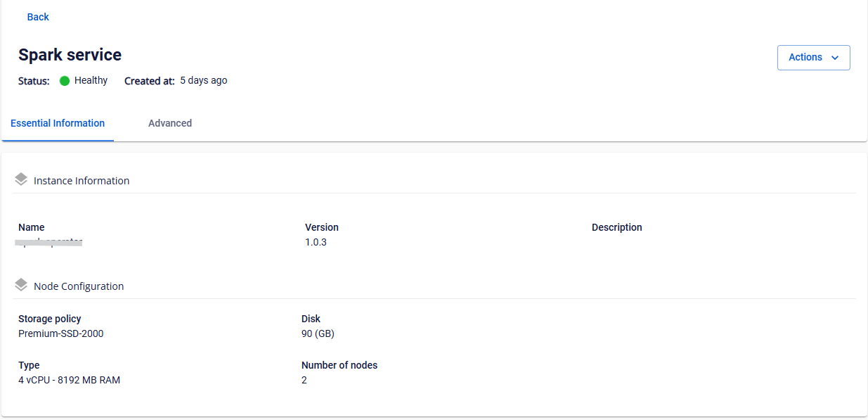Click the chevron arrow in Actions button
Screen dimensions: 868x420
[835, 58]
